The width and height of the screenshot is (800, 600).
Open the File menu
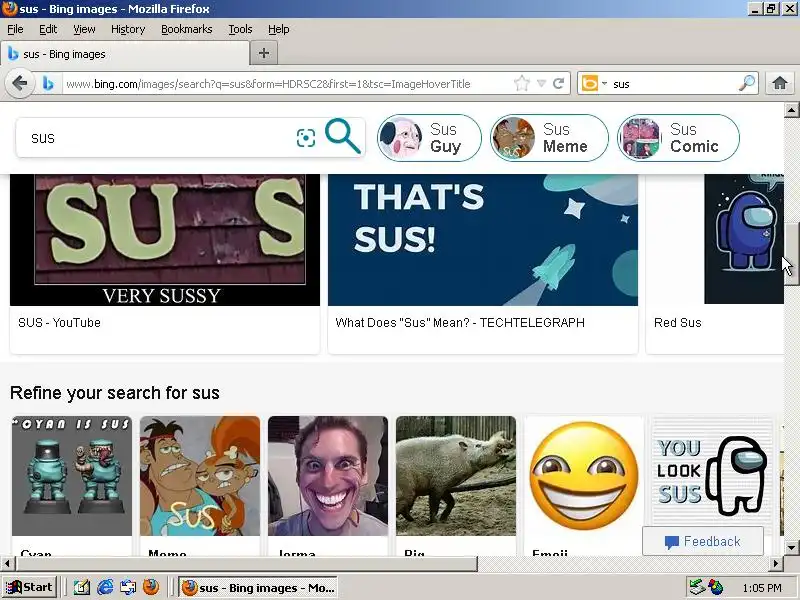point(15,29)
